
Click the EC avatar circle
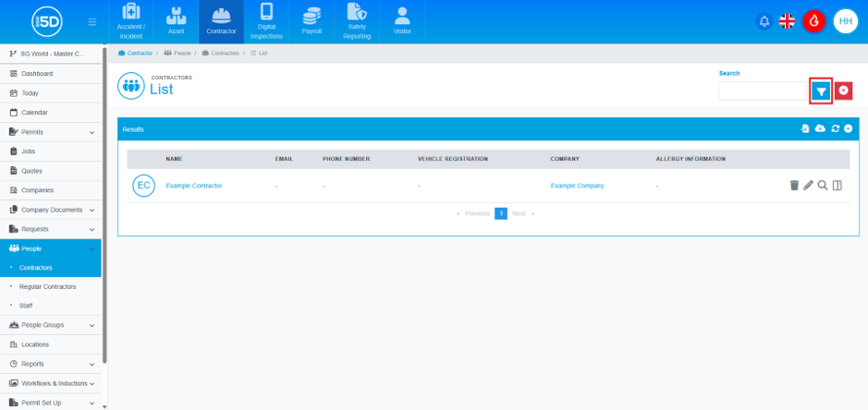(x=143, y=186)
